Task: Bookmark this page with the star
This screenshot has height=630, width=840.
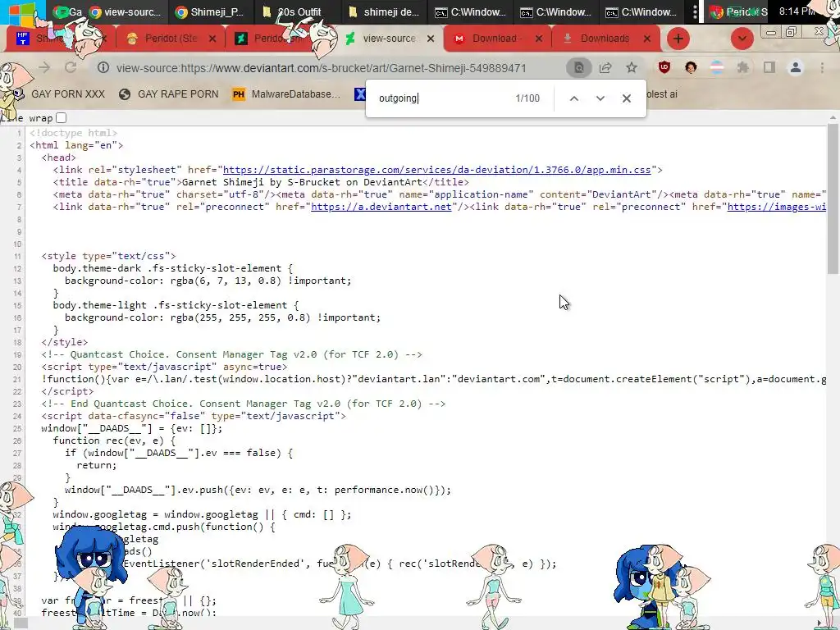Action: click(632, 67)
